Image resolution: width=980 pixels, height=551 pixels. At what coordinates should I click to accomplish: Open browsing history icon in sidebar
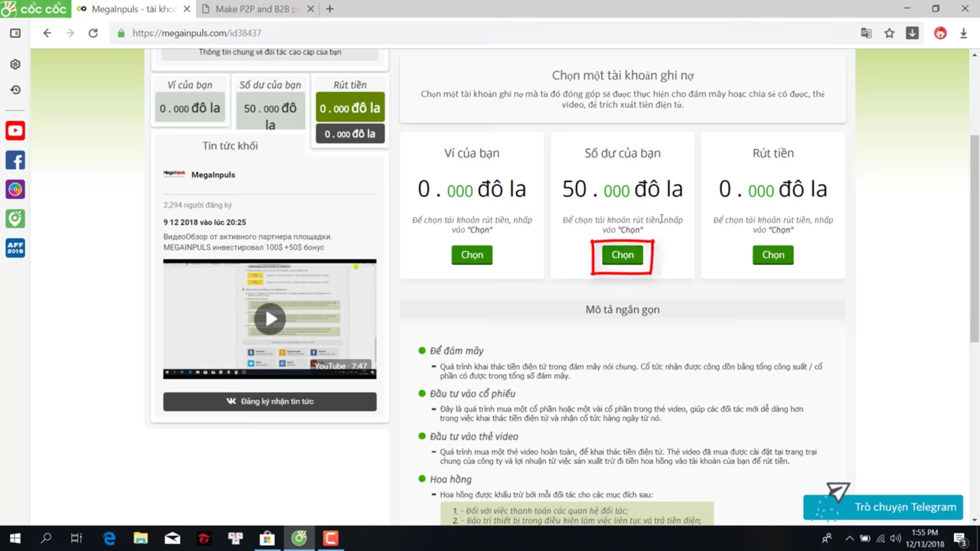point(15,90)
